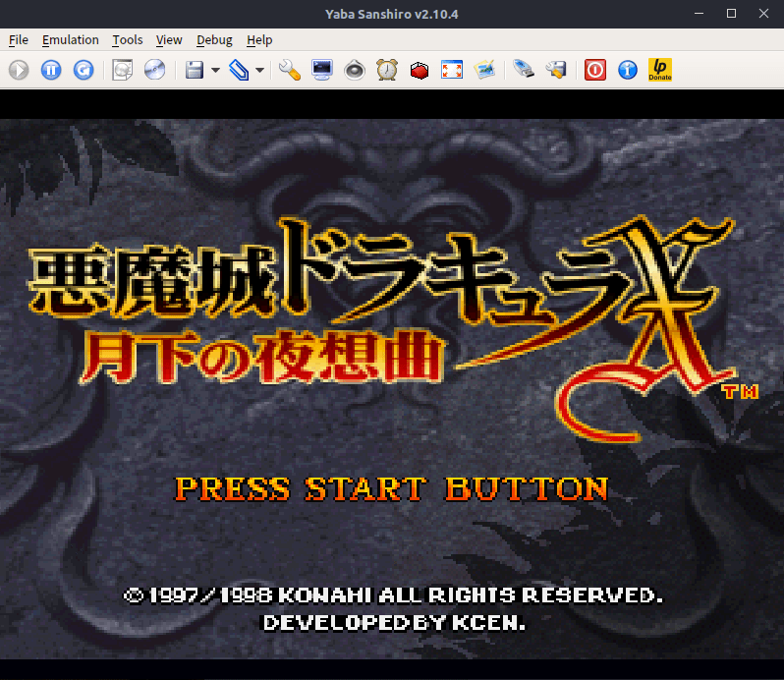
Task: Take a screenshot using the picture icon
Action: [x=484, y=70]
